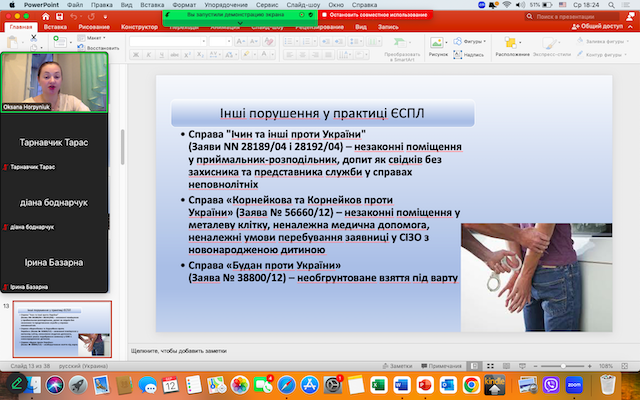
Task: Click the Поиск в презентации search field
Action: 572,16
